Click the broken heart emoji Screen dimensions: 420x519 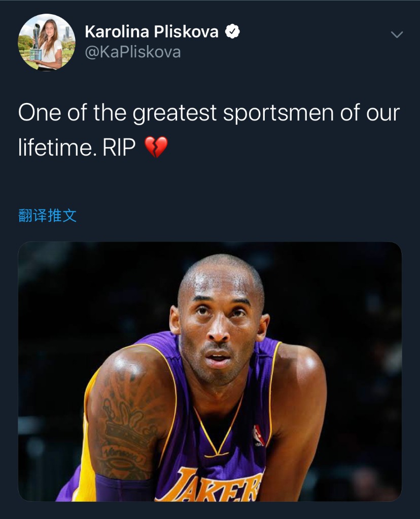(x=156, y=147)
